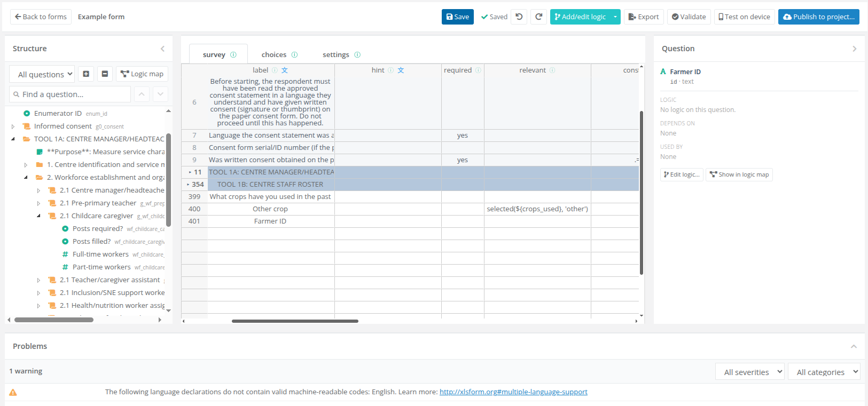Image resolution: width=868 pixels, height=406 pixels.
Task: Click info icon next to survey tab
Action: [233, 54]
